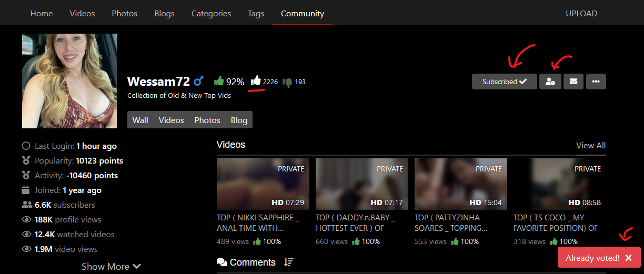Open the video thumbnail with 15:04 duration
The image size is (644, 274).
coord(461,184)
